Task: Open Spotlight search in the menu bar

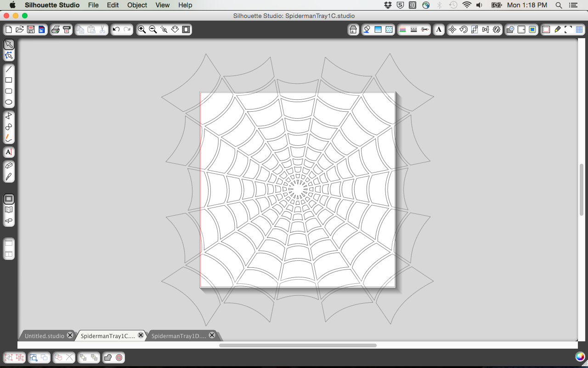Action: pyautogui.click(x=559, y=5)
